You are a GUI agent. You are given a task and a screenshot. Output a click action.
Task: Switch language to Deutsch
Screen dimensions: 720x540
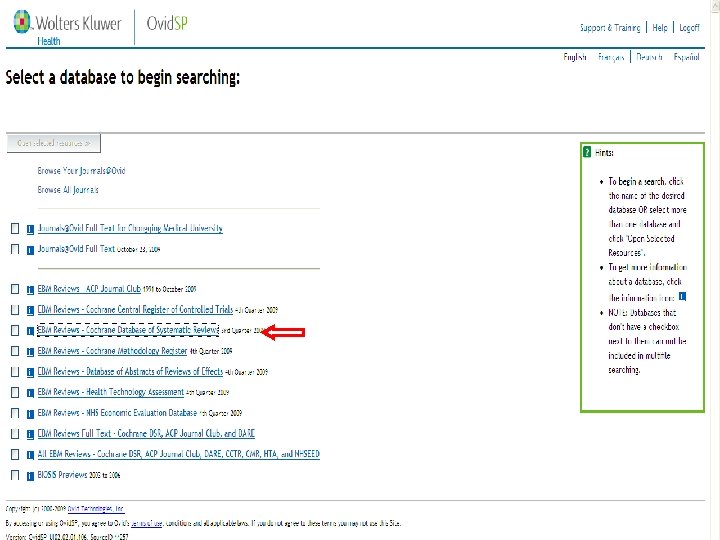coord(649,57)
